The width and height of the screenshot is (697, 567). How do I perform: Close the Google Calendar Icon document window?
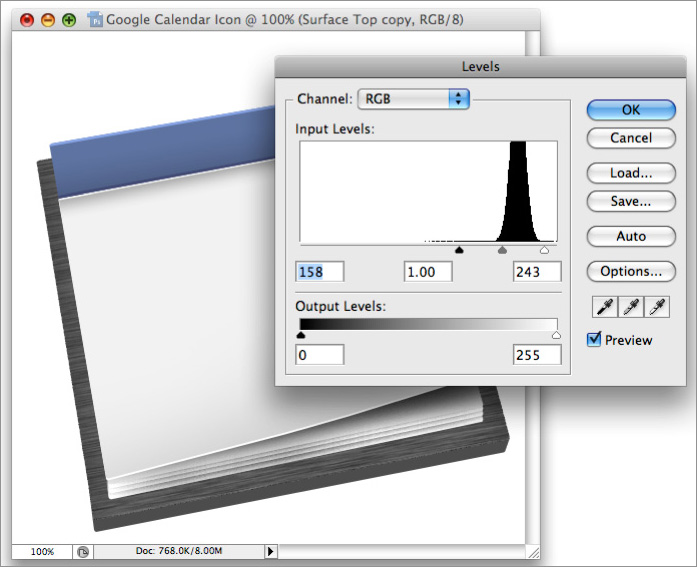[x=27, y=20]
